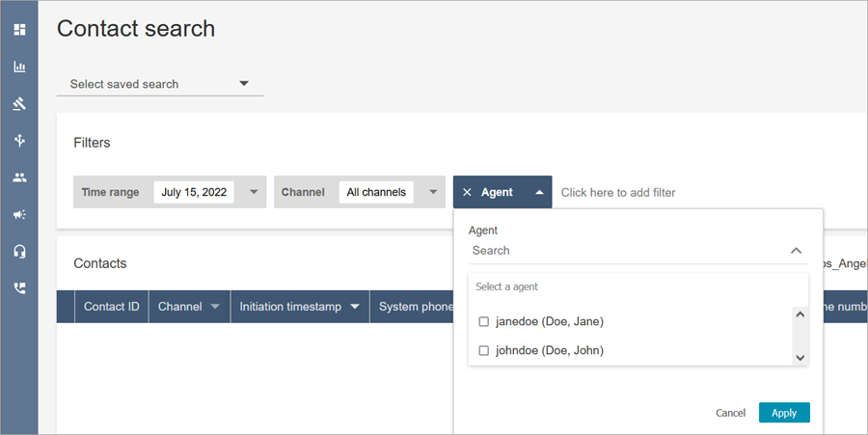Tick the johndoe (Doe, John) checkbox

[484, 350]
